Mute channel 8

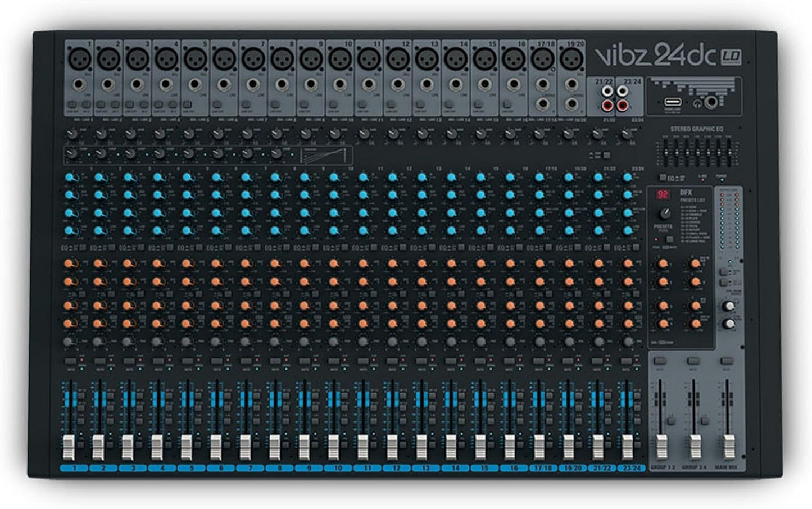click(x=275, y=361)
